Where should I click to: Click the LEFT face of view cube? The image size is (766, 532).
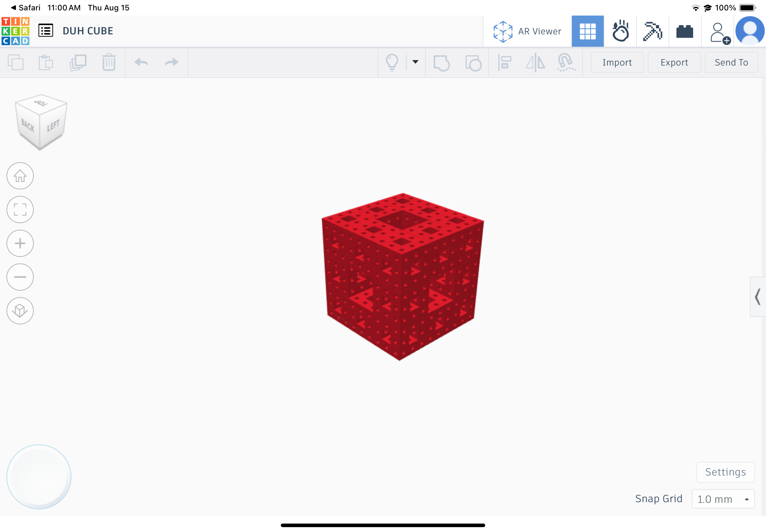[53, 126]
